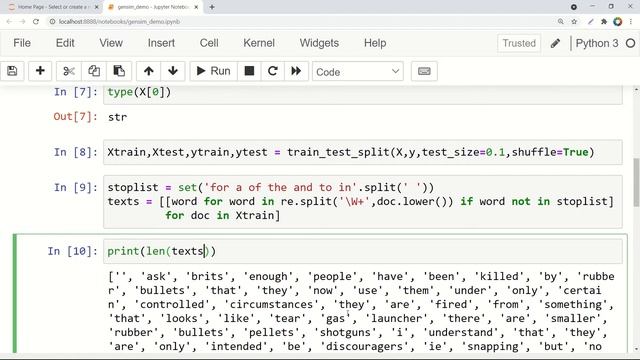
Task: Open the Widgets menu
Action: coord(319,43)
